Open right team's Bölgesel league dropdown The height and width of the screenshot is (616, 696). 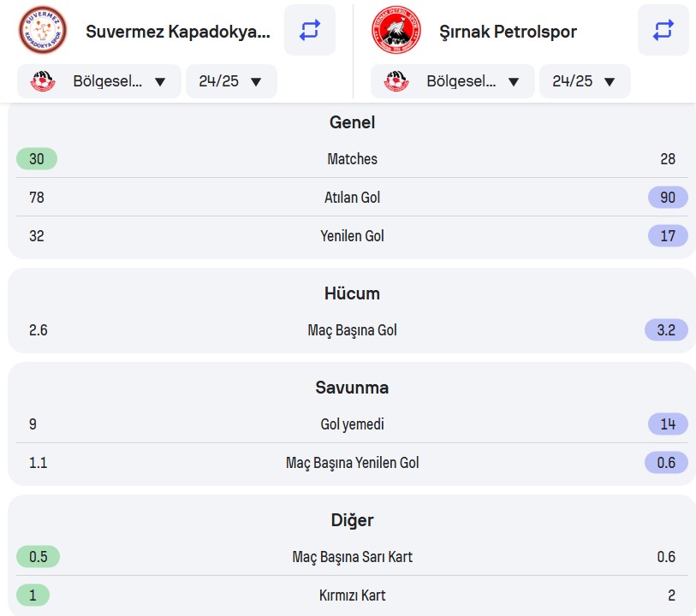point(452,81)
